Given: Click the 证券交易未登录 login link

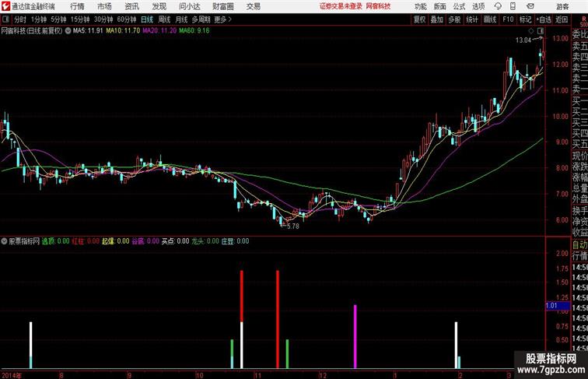Looking at the screenshot, I should click(x=341, y=6).
